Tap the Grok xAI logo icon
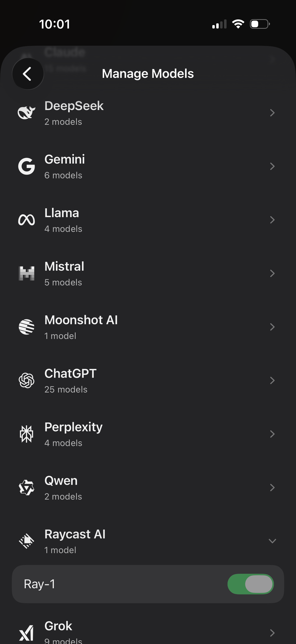 27,633
